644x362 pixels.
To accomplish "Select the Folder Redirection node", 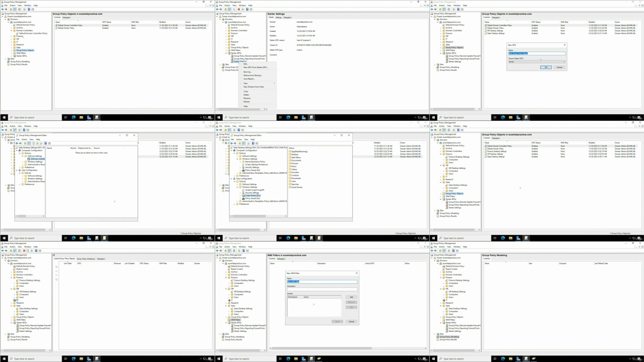I will [253, 196].
